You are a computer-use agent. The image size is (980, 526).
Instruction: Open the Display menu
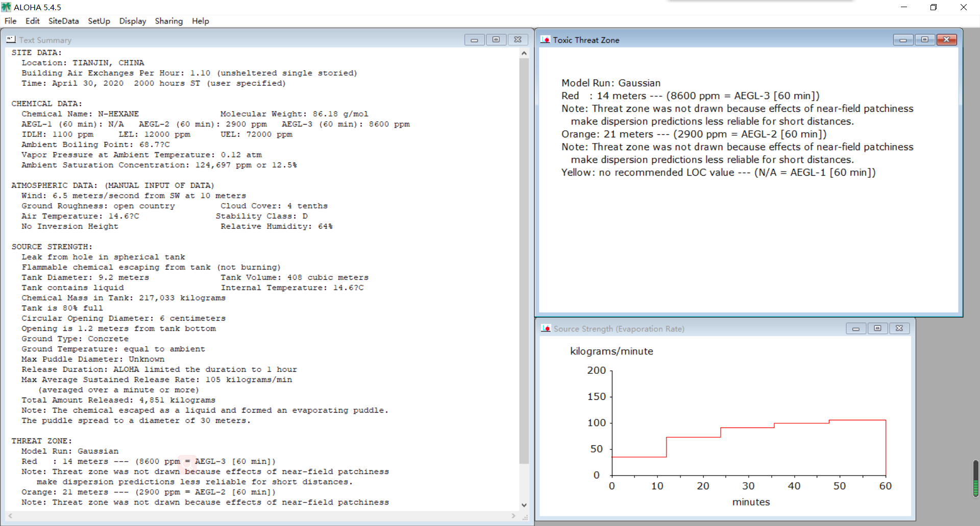click(133, 21)
